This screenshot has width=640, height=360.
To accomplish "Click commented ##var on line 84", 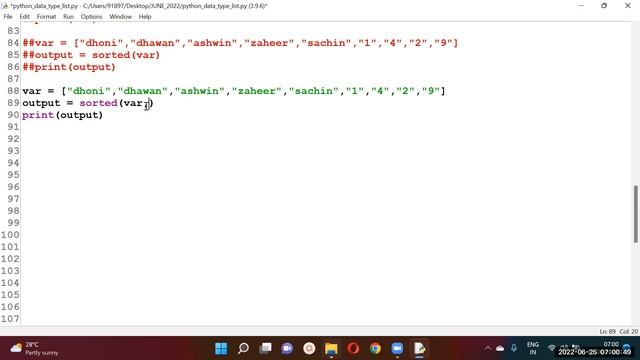I will [38, 43].
